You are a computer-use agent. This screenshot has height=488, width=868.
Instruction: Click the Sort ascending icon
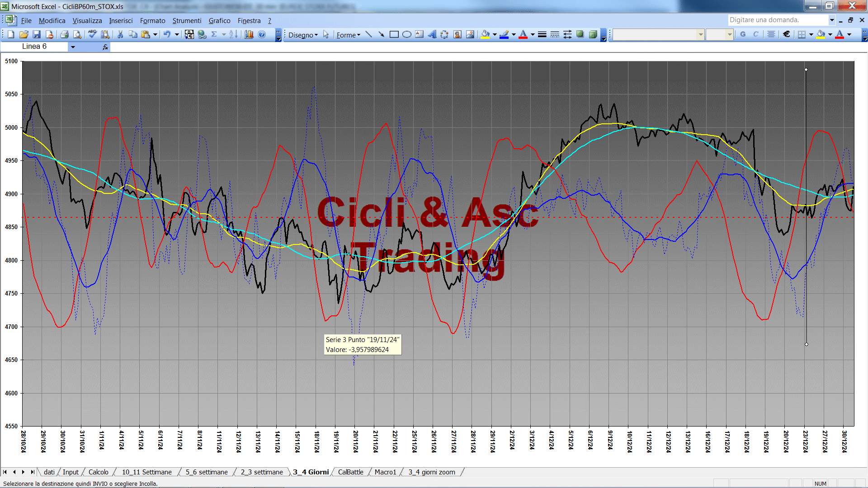233,34
